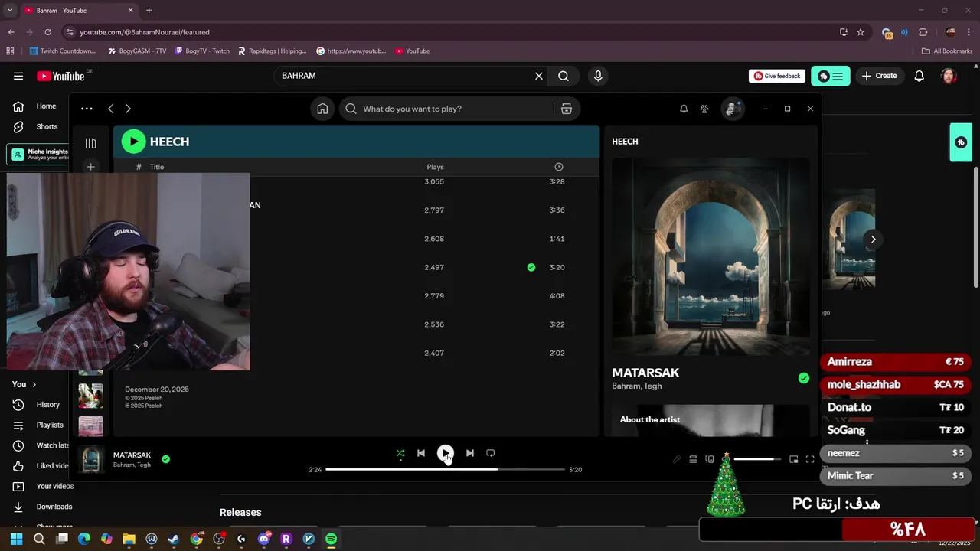Image resolution: width=980 pixels, height=551 pixels.
Task: Play the HEECH album with the green button
Action: click(133, 142)
